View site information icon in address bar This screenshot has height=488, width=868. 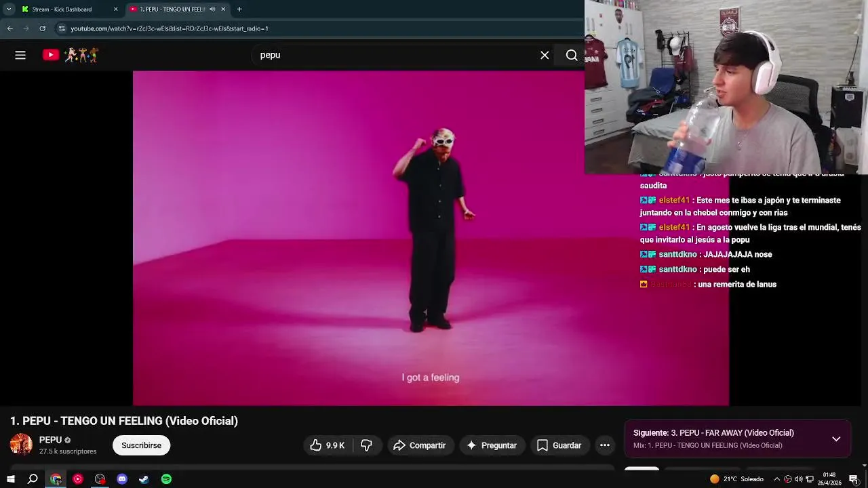pyautogui.click(x=62, y=28)
